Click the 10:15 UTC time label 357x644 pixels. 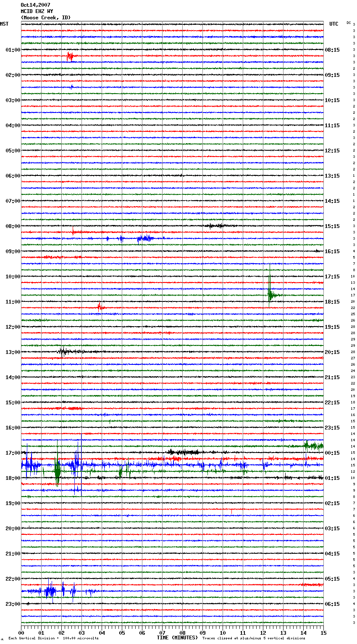332,100
